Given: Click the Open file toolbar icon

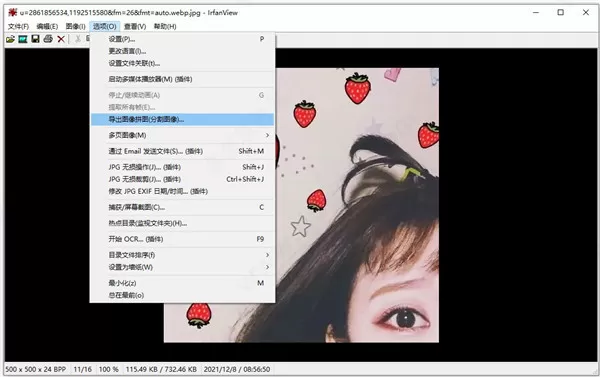Looking at the screenshot, I should click(x=10, y=39).
